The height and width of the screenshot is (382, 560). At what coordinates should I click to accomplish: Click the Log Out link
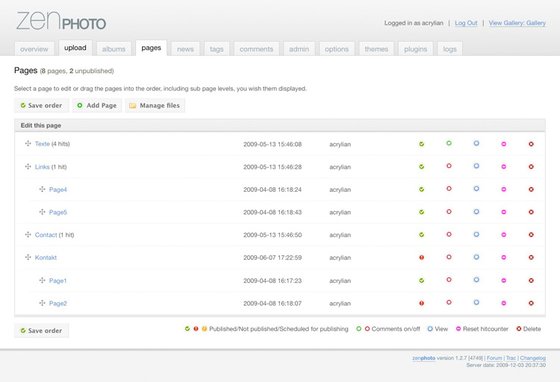(x=466, y=23)
